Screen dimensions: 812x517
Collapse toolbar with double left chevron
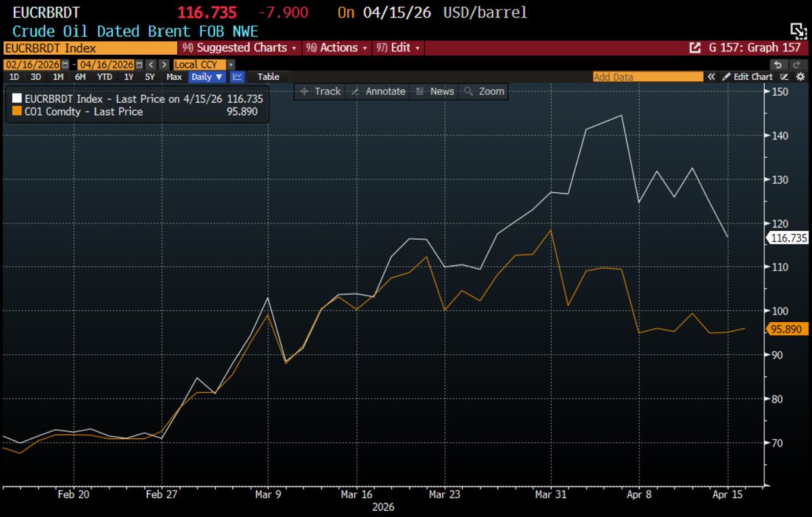pos(711,76)
